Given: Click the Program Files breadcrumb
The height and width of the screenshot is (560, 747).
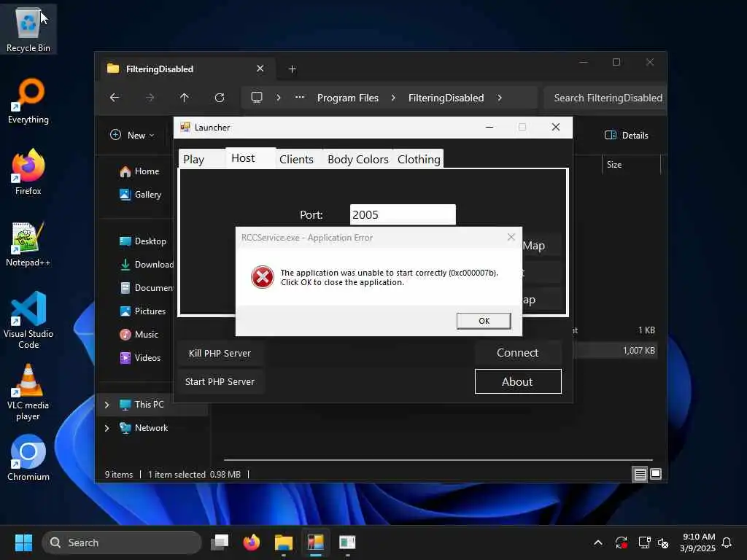Looking at the screenshot, I should [x=348, y=98].
